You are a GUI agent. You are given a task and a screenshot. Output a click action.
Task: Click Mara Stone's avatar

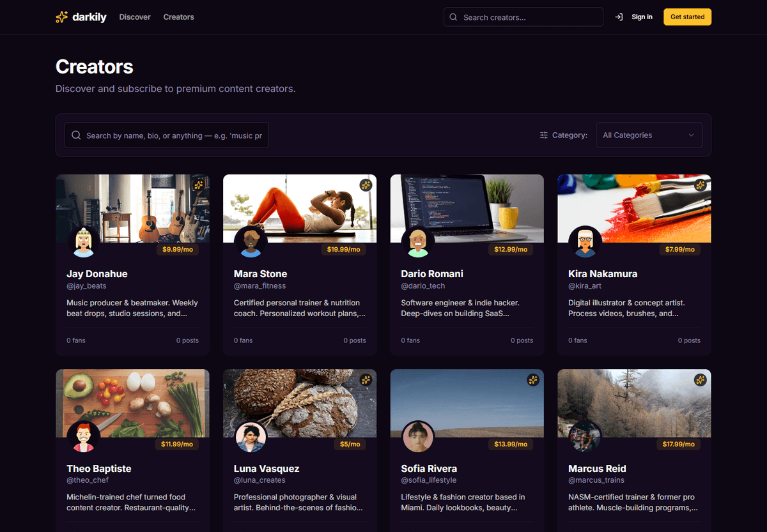point(251,243)
